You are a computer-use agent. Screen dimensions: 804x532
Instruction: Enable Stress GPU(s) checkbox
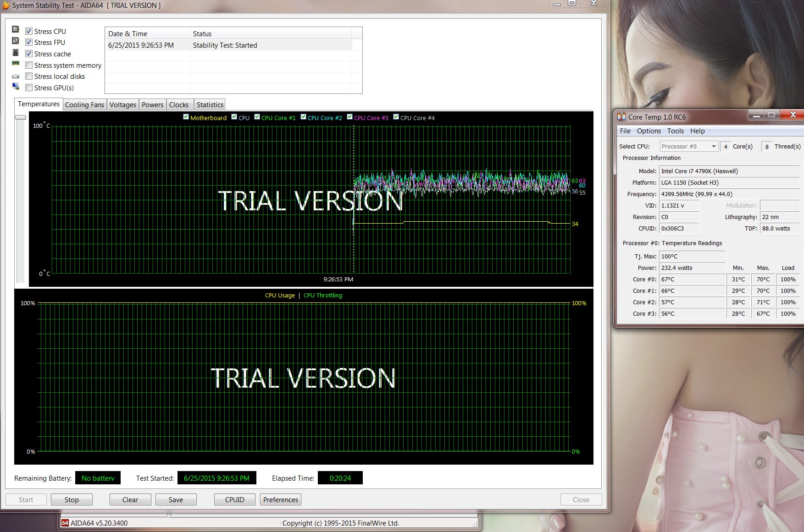pos(29,88)
